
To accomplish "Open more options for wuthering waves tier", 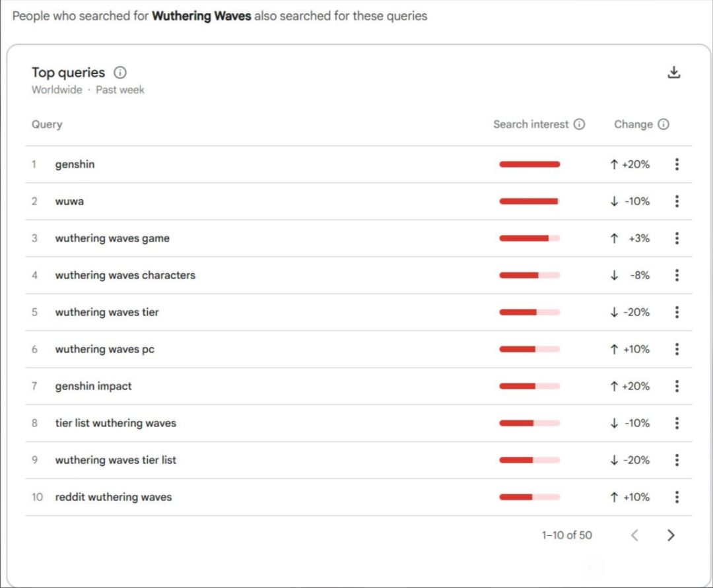I will click(x=677, y=312).
